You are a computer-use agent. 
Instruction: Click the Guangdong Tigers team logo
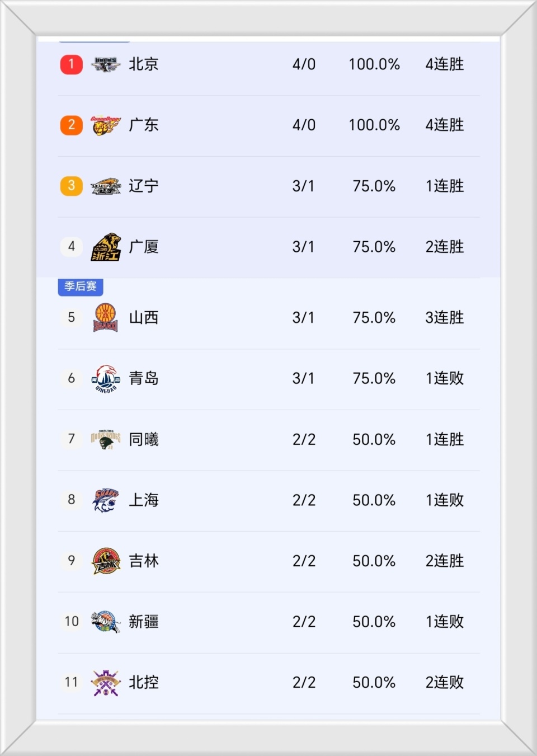point(106,125)
